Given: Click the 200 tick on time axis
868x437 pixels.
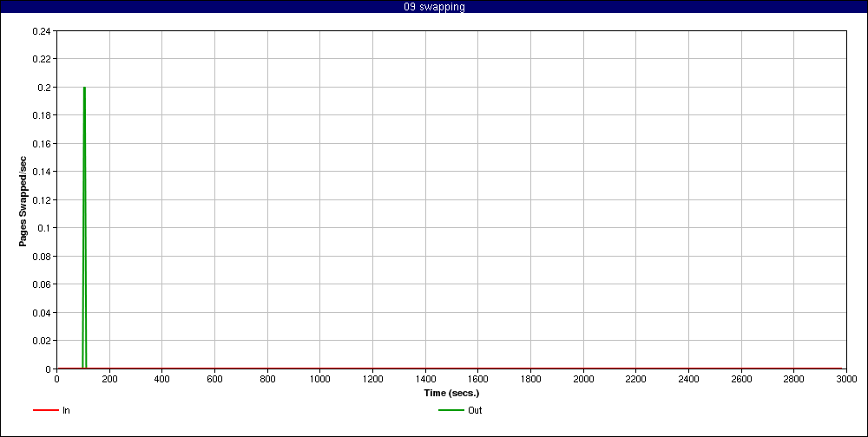Looking at the screenshot, I should [x=109, y=379].
